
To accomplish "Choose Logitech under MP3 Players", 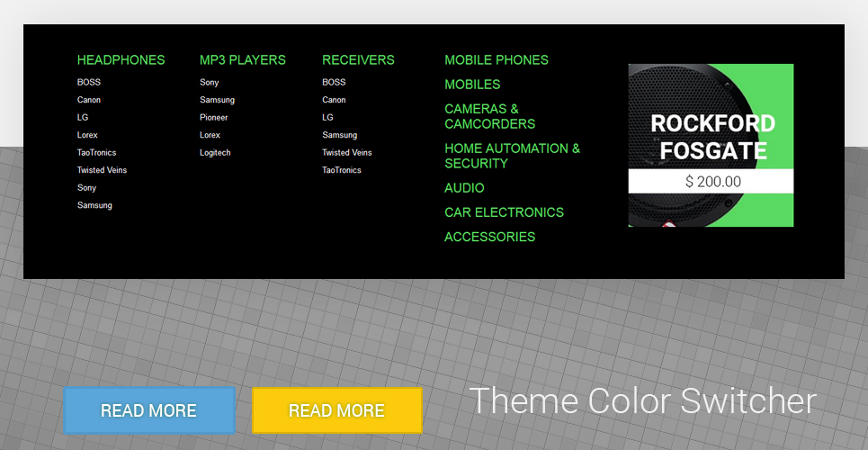I will tap(215, 152).
